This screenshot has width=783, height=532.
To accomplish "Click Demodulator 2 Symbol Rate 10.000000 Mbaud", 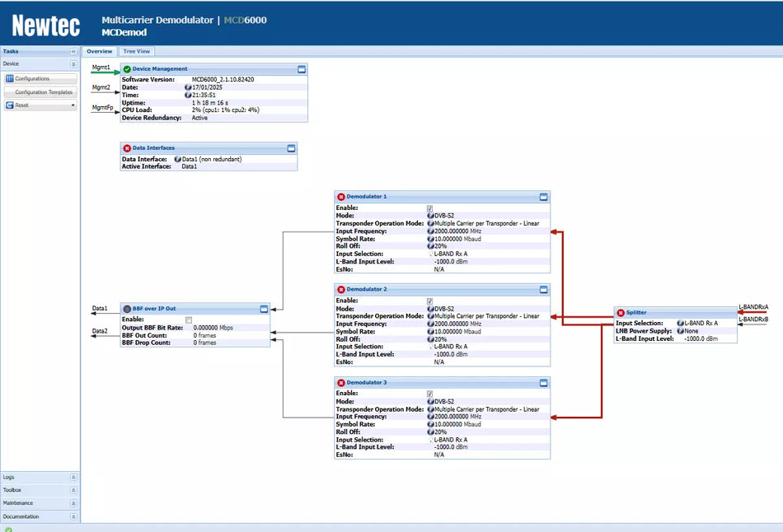I will pos(457,331).
